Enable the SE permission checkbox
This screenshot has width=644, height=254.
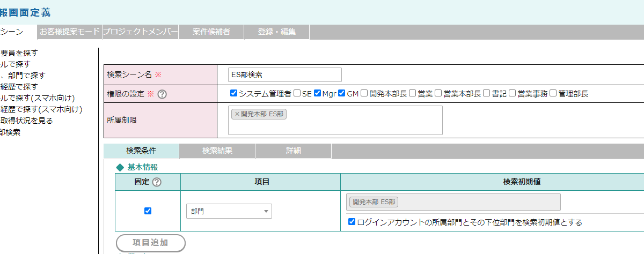(x=297, y=93)
